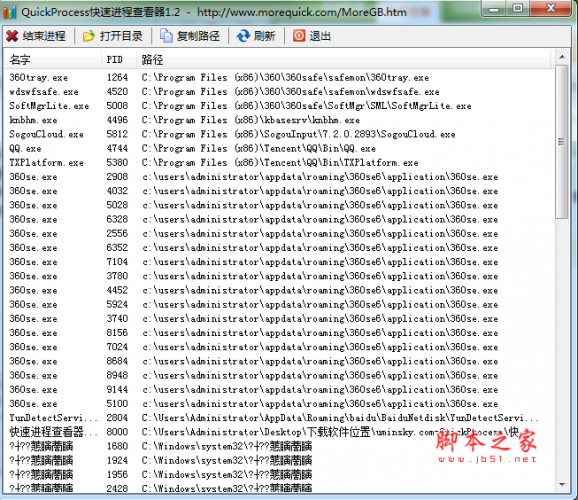Click the PID 4520 cell
Screen dimensions: 578x500
pos(117,92)
